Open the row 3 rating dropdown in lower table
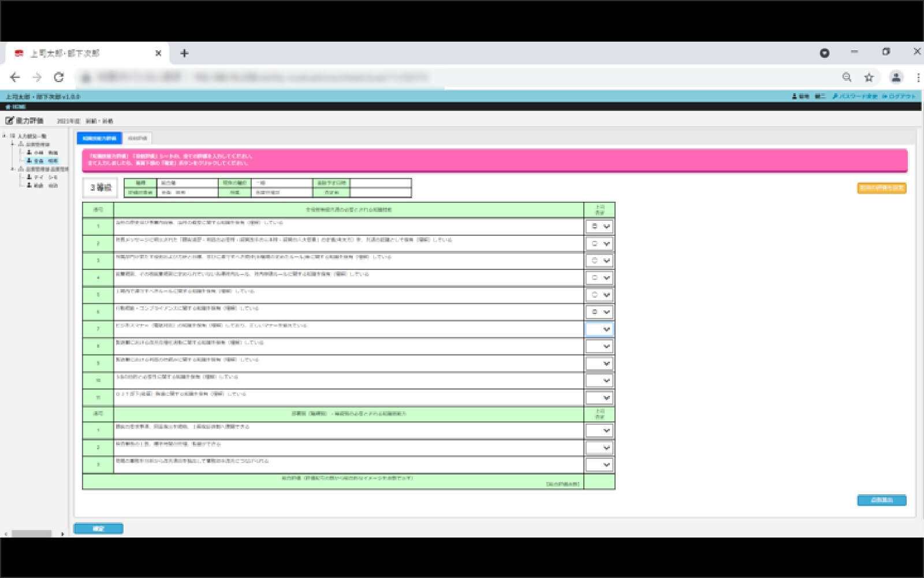 pos(599,465)
